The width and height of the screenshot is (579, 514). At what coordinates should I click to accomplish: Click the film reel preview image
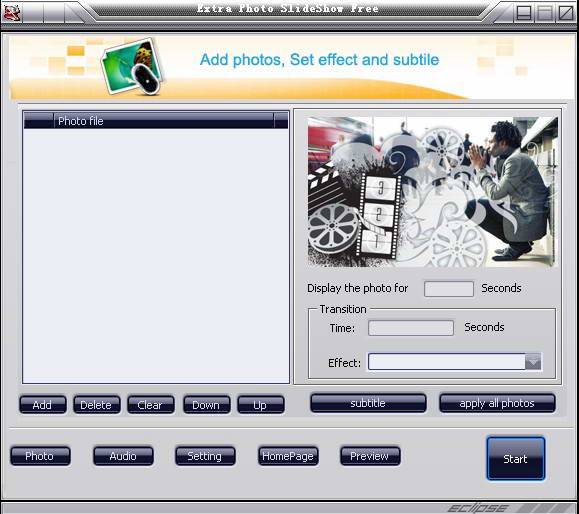(432, 192)
